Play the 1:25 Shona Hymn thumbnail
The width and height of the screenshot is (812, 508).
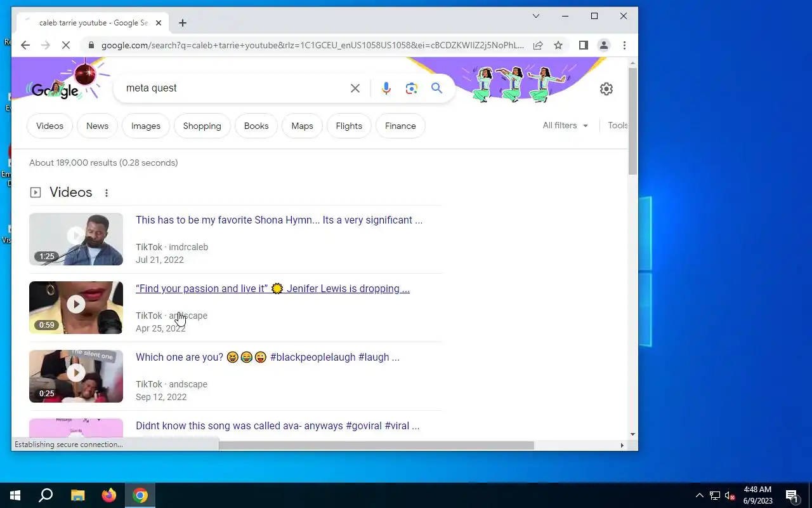[x=76, y=239]
